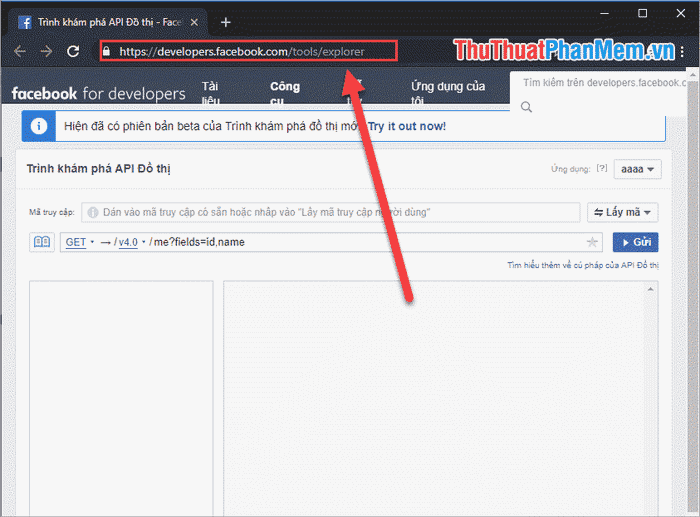
Task: Open the aaaa application dropdown
Action: 637,169
